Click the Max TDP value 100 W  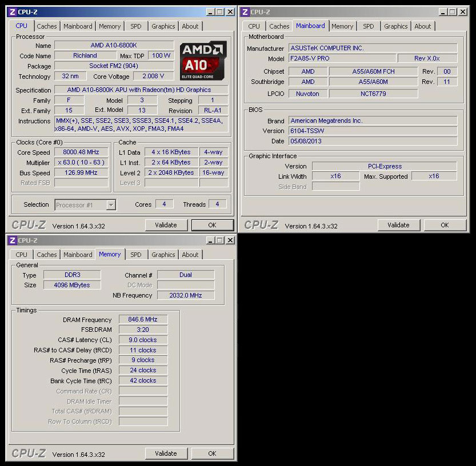click(x=161, y=56)
